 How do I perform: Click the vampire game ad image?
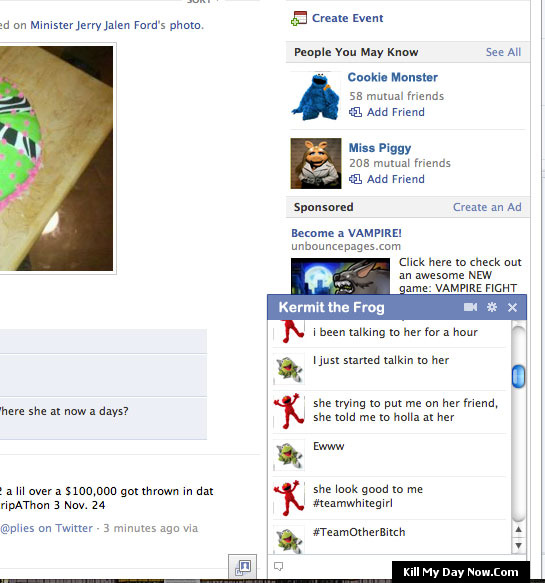click(340, 276)
